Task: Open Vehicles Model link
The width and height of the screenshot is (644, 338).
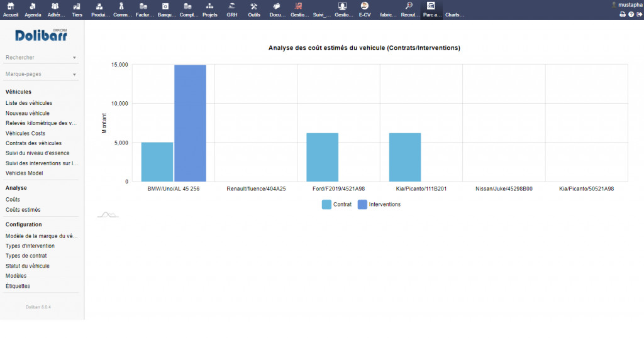Action: pyautogui.click(x=25, y=173)
